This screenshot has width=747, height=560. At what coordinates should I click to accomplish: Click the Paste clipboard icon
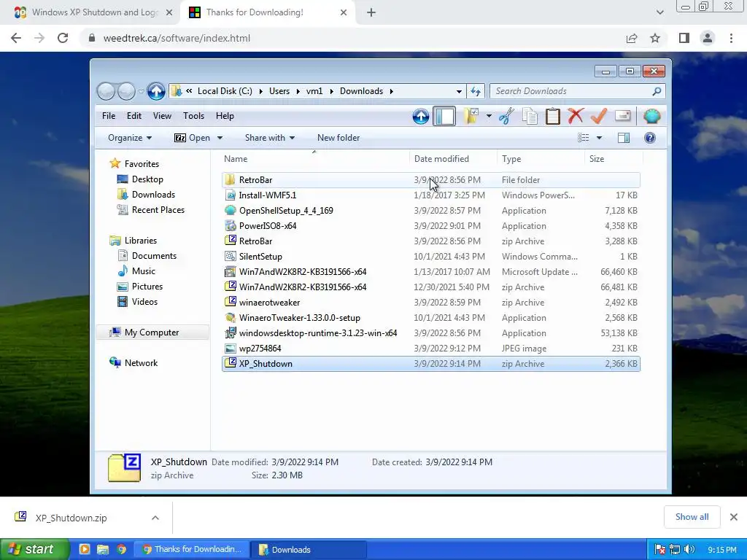(553, 116)
